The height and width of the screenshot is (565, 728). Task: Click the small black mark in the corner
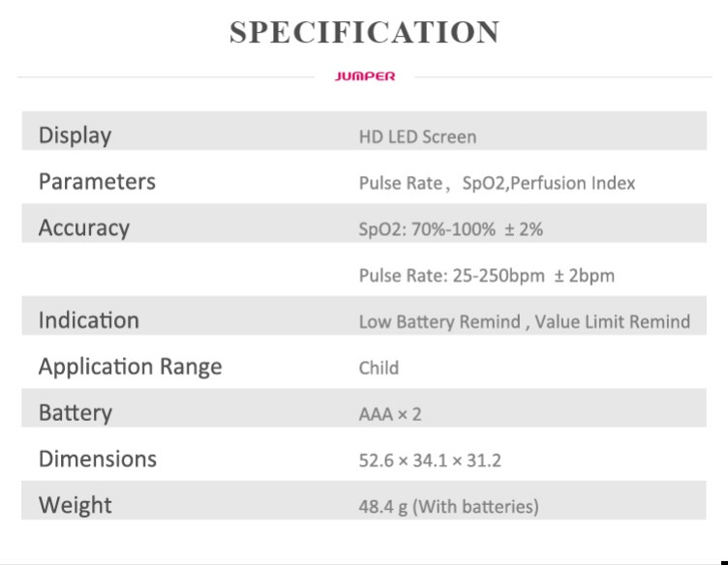pos(724,563)
